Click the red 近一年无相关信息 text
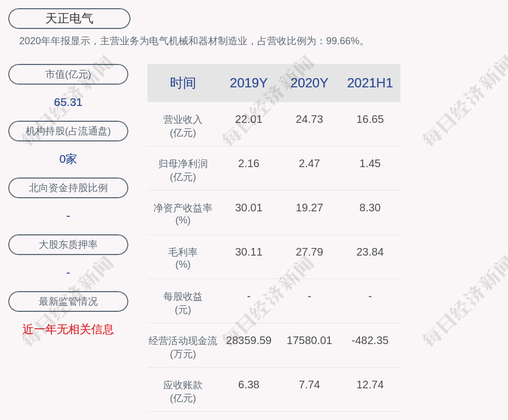The width and height of the screenshot is (508, 420). [68, 329]
